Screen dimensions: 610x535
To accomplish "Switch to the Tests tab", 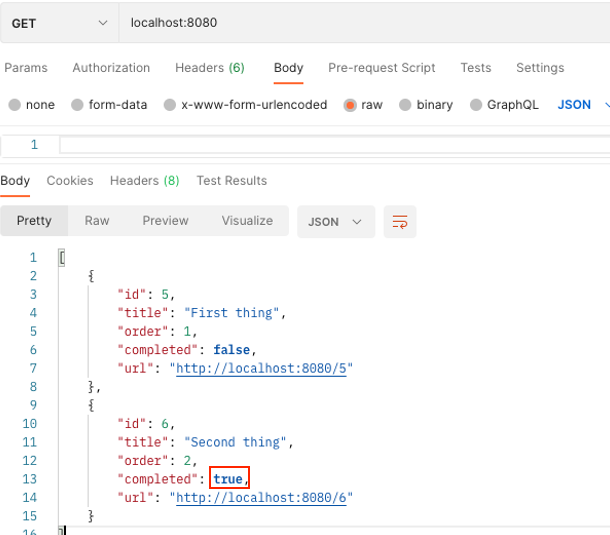I will coord(476,68).
